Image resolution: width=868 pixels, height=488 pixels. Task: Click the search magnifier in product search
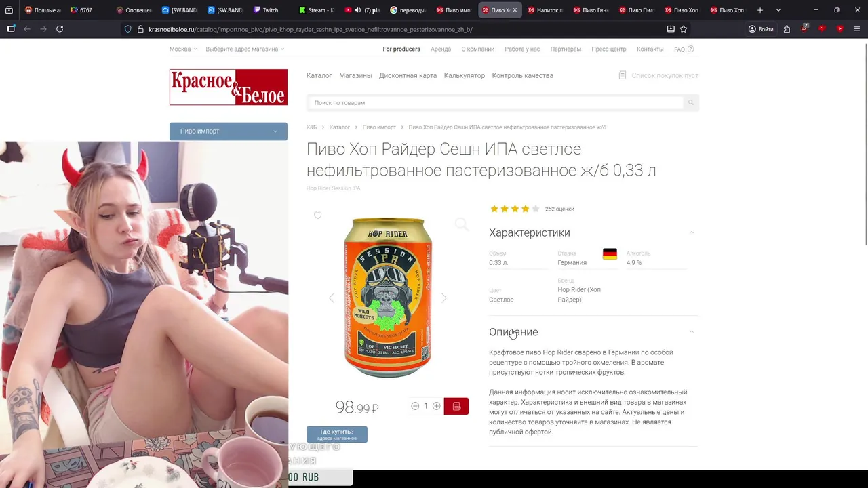coord(691,103)
